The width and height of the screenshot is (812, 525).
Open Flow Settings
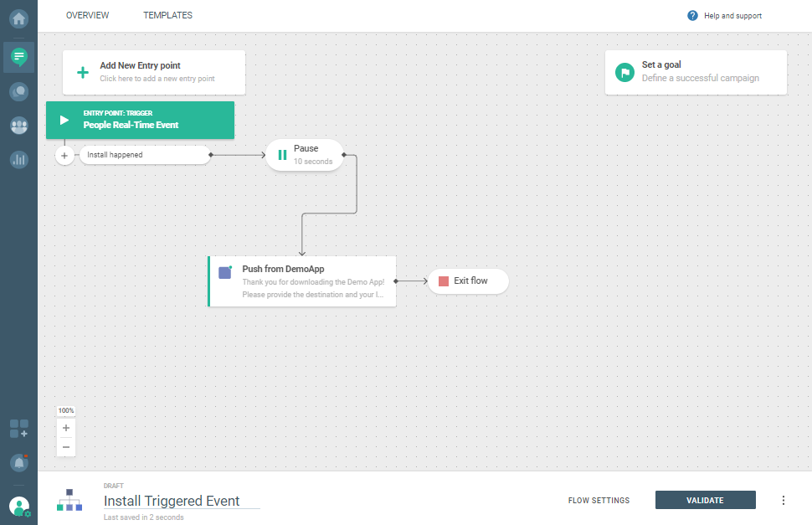pos(599,501)
